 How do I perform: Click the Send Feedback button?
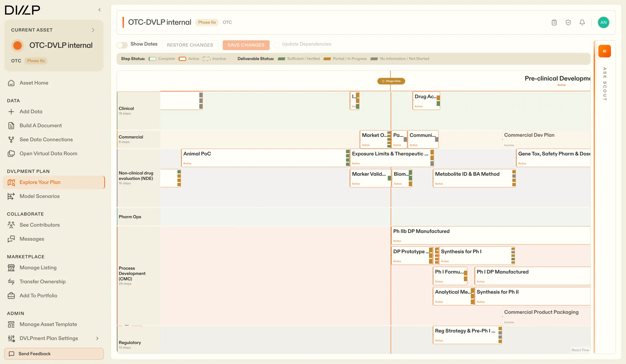tap(54, 354)
